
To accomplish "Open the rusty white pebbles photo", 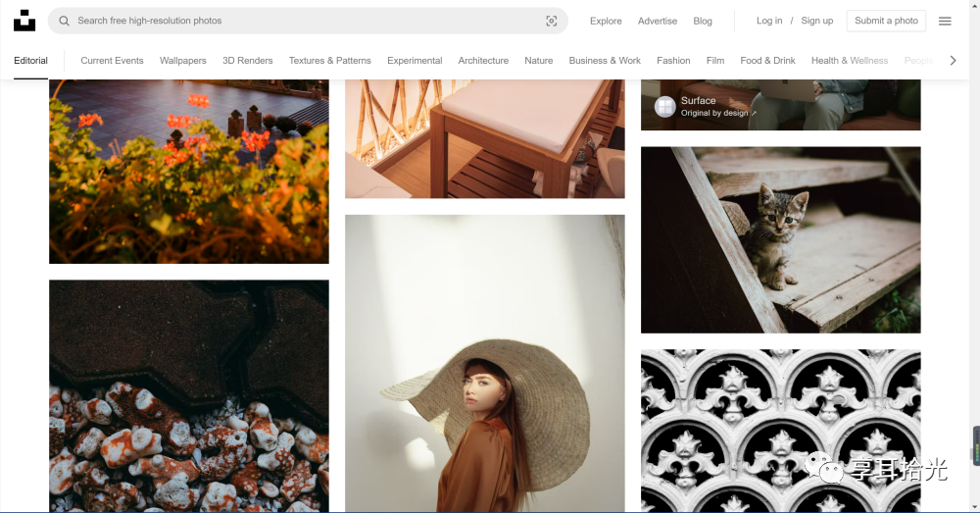I will tap(189, 396).
